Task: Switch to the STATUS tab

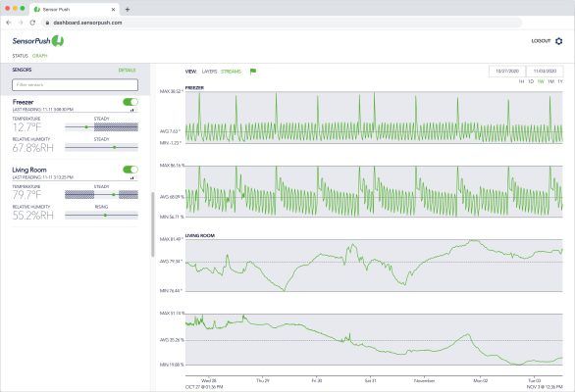Action: pyautogui.click(x=21, y=56)
